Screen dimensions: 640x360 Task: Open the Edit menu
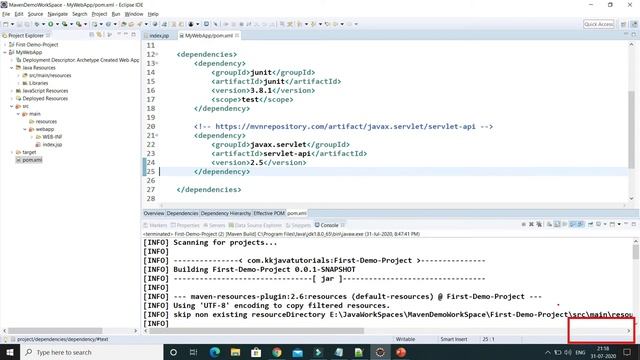click(19, 14)
